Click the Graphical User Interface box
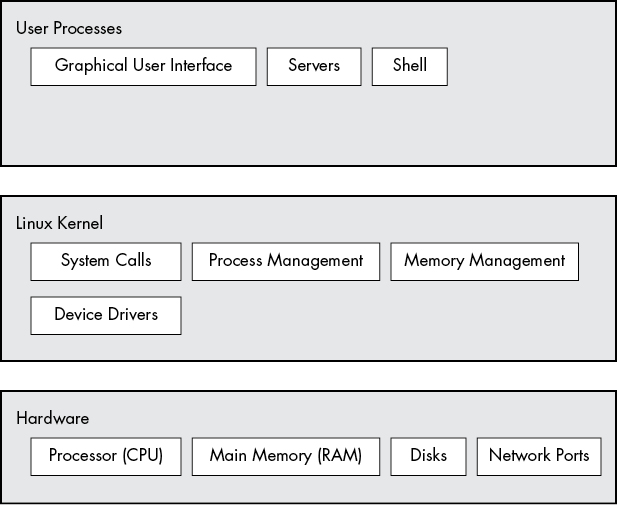Viewport: 617px width, 505px height. point(143,66)
